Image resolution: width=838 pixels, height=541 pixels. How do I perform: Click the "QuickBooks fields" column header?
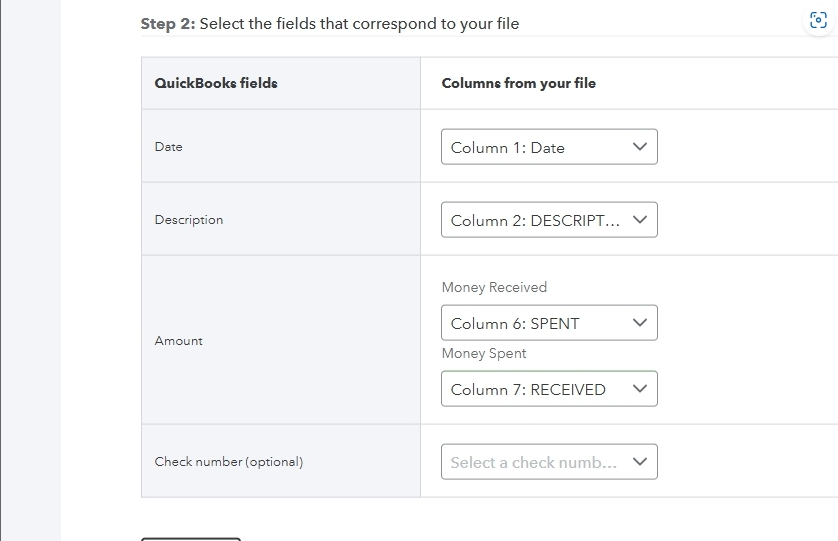click(x=216, y=83)
